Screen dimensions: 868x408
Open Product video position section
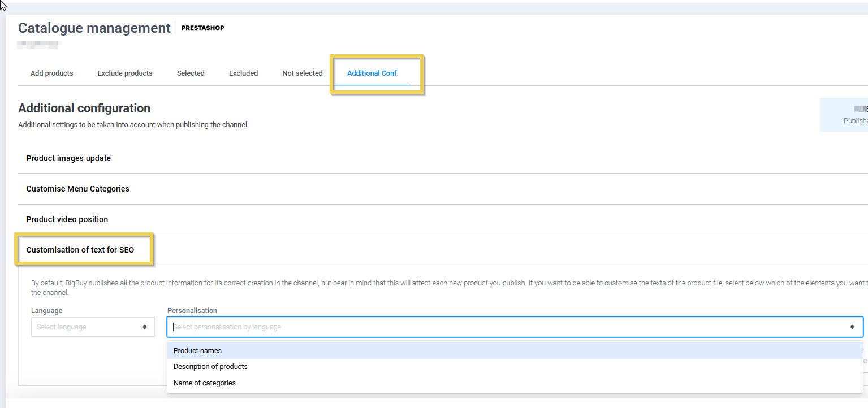[x=67, y=219]
